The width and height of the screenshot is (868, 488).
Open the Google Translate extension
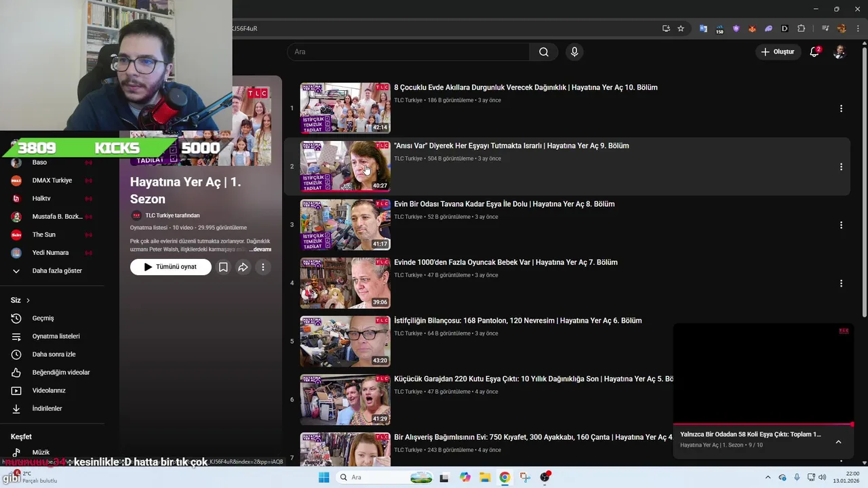(x=703, y=28)
